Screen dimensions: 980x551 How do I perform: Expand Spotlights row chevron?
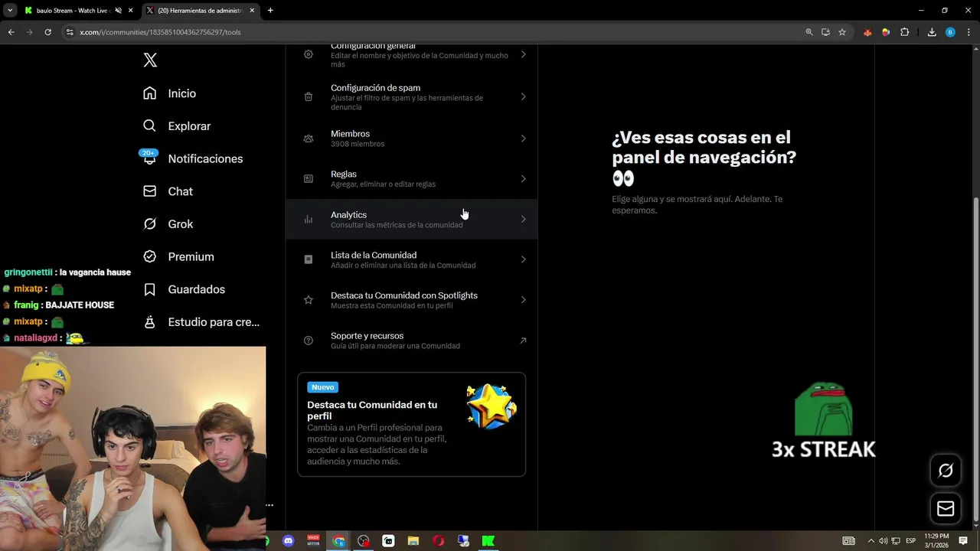point(523,300)
